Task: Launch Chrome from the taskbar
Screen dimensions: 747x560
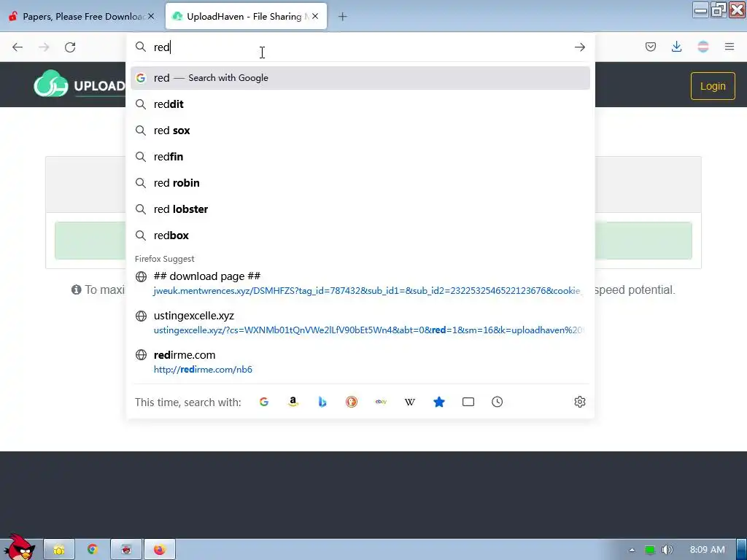Action: click(93, 550)
